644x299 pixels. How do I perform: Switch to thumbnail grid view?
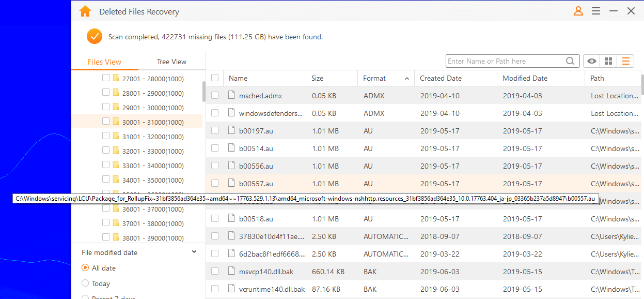[608, 61]
